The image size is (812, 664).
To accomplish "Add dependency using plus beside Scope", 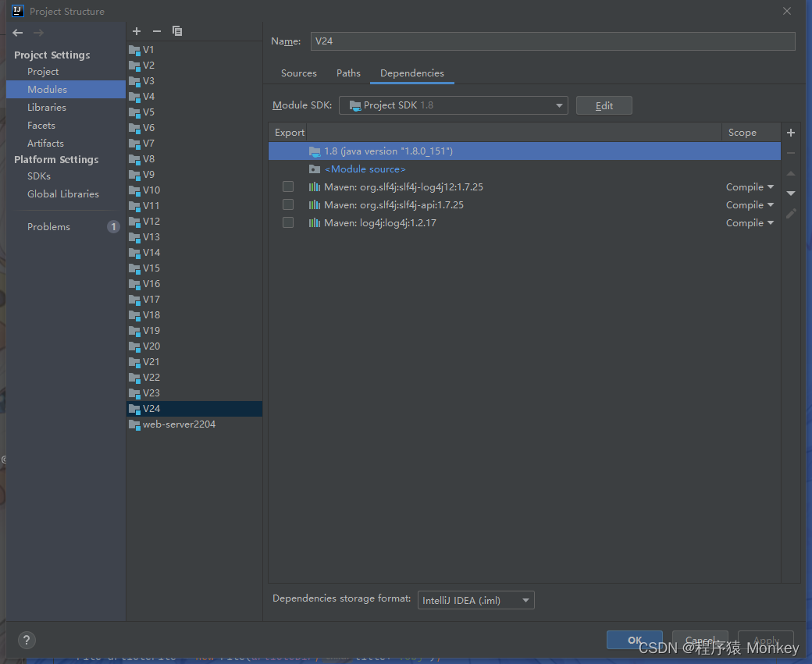I will [x=791, y=133].
